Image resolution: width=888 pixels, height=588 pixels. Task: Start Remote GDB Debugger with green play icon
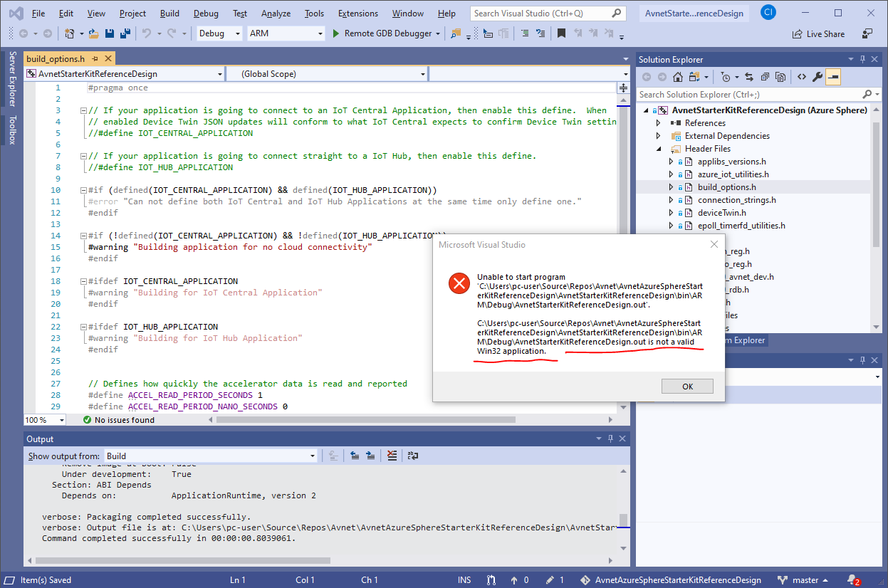point(338,33)
